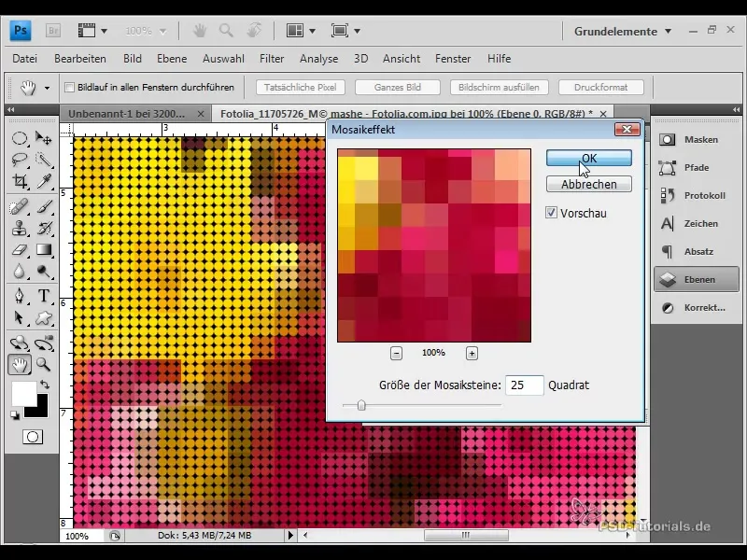Reset default foreground and background colors
The image size is (747, 560).
point(15,415)
